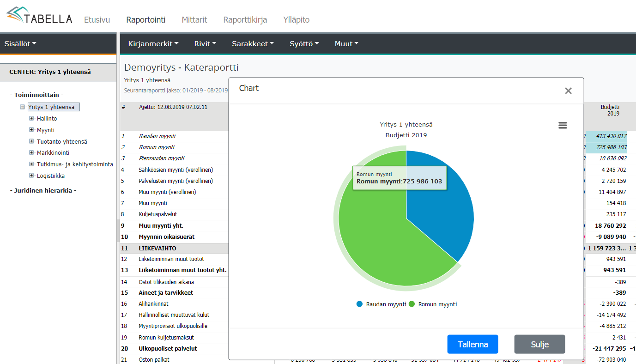Open the Sarakkeet dropdown menu
This screenshot has height=364, width=636.
(253, 44)
